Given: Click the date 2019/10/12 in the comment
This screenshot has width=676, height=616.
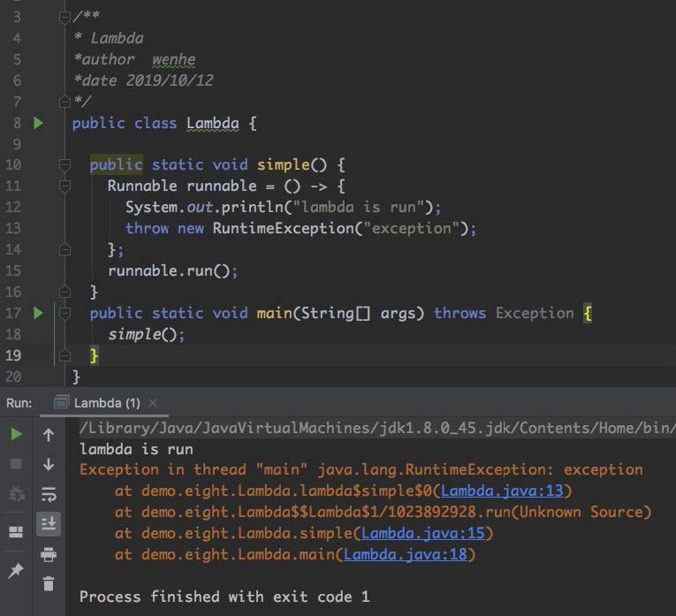Looking at the screenshot, I should [x=170, y=80].
